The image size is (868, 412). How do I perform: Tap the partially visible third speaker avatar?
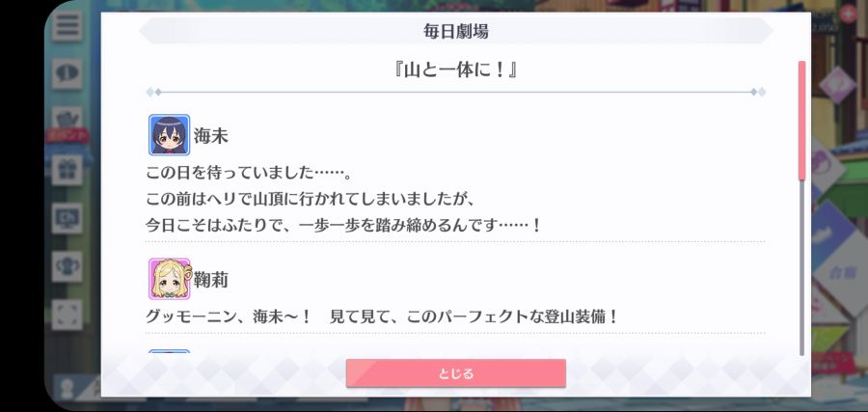(x=170, y=351)
